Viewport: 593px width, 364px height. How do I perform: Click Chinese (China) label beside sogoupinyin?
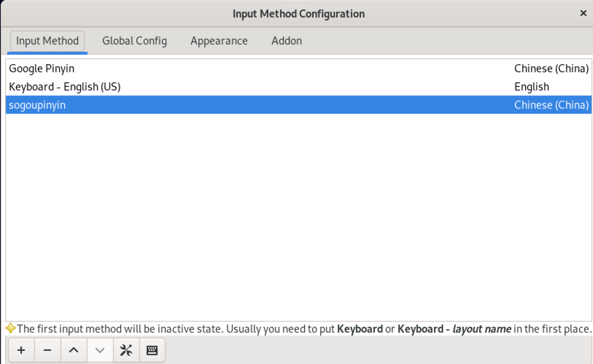551,105
